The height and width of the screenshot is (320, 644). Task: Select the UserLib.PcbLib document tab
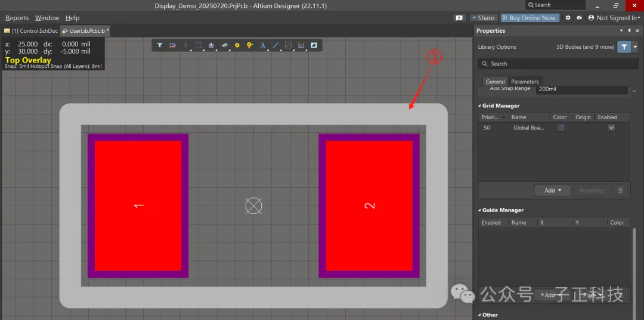(x=85, y=31)
